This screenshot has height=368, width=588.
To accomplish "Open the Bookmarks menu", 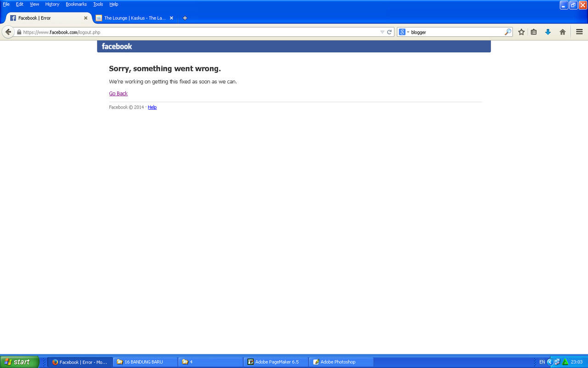I will pyautogui.click(x=76, y=4).
